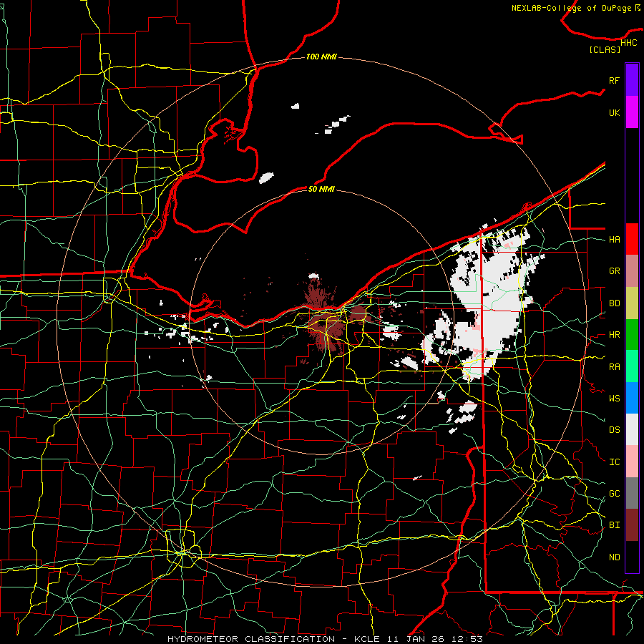Screen dimensions: 644x644
Task: Click the dark red BI legend swatch
Action: click(x=632, y=525)
